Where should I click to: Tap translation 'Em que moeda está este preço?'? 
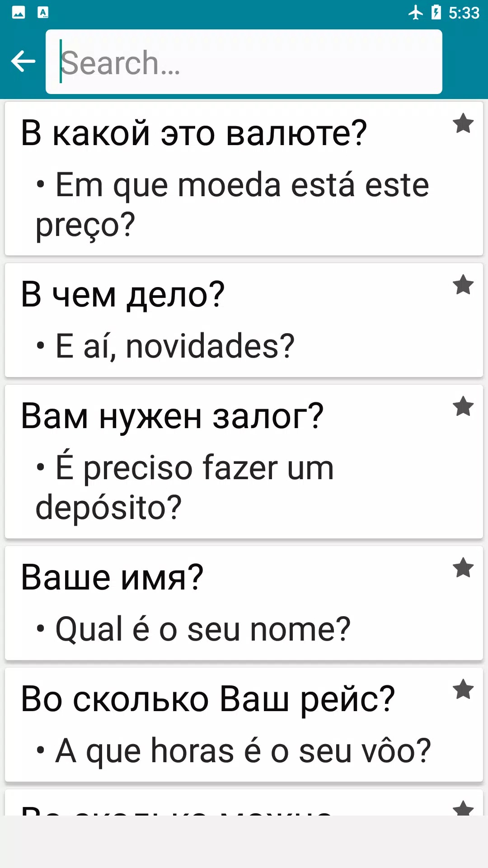(232, 204)
